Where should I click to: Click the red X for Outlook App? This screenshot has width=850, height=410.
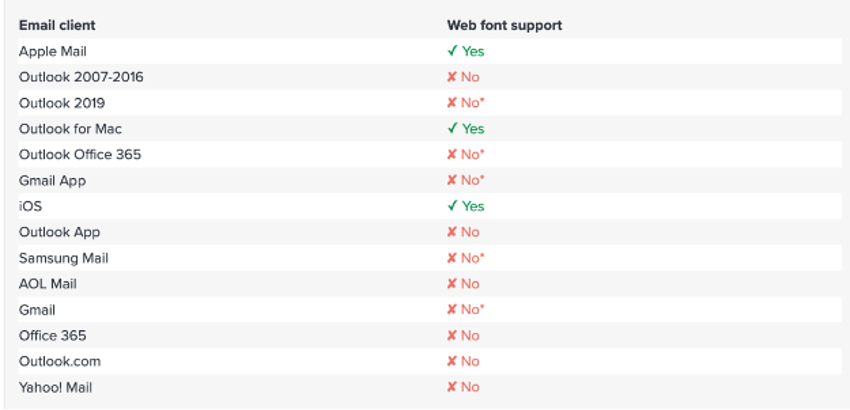click(452, 232)
